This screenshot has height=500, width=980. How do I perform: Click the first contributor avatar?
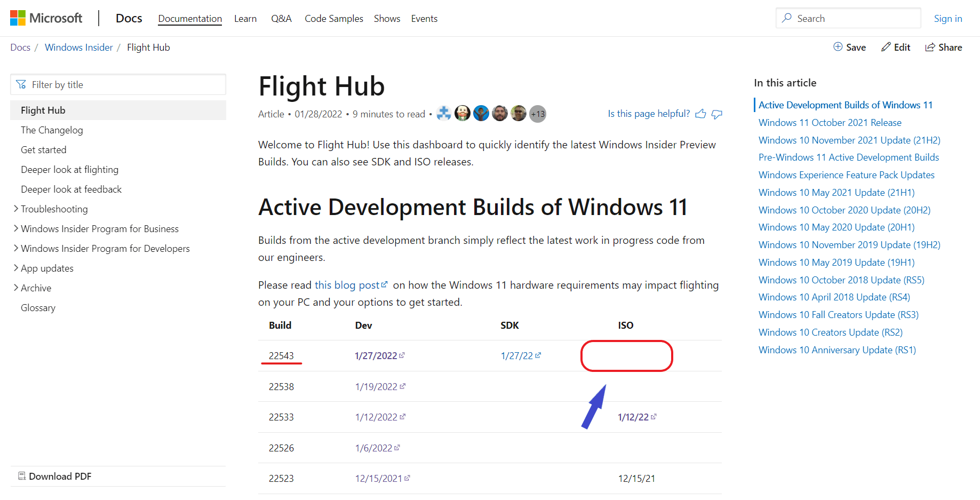[444, 113]
